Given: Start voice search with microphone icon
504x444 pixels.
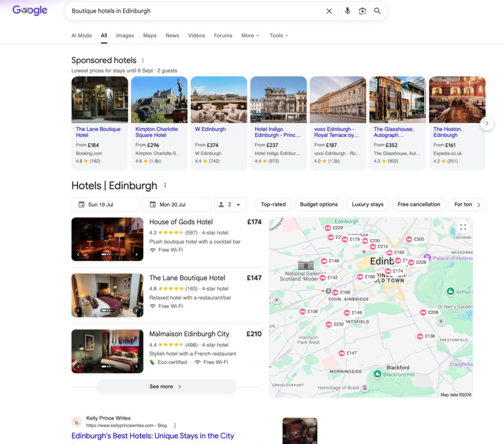Looking at the screenshot, I should coord(347,11).
